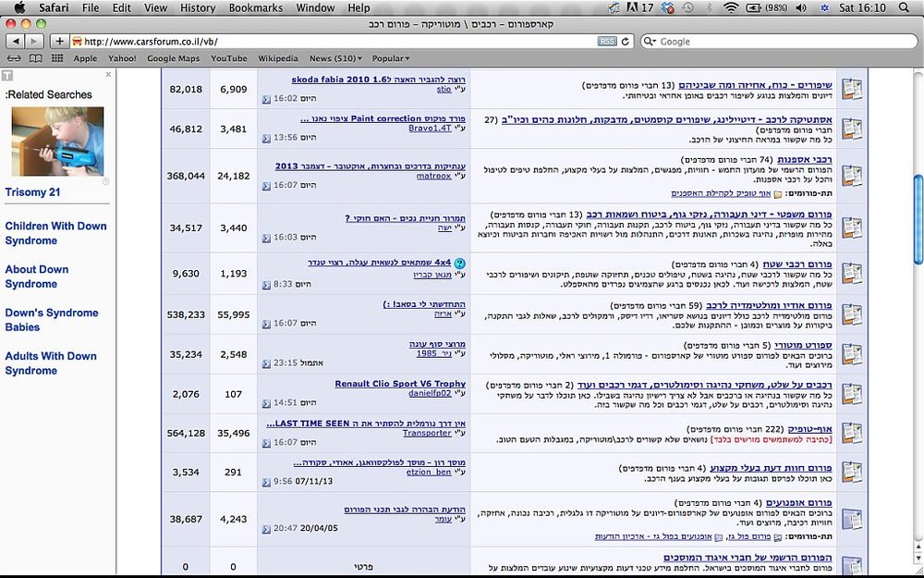Open the Help menu
The width and height of the screenshot is (924, 578).
click(359, 7)
